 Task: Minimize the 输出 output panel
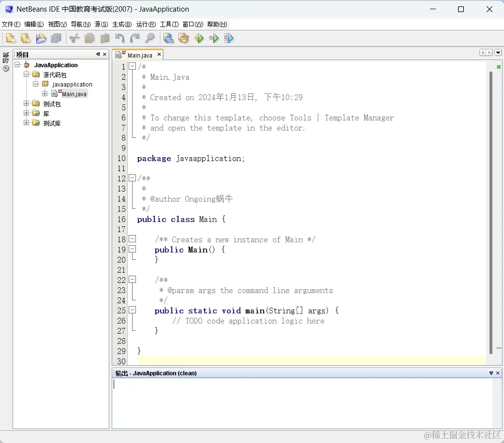pyautogui.click(x=491, y=373)
